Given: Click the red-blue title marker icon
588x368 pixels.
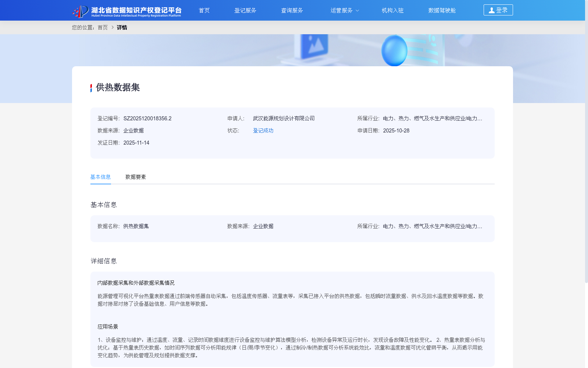Looking at the screenshot, I should click(91, 88).
